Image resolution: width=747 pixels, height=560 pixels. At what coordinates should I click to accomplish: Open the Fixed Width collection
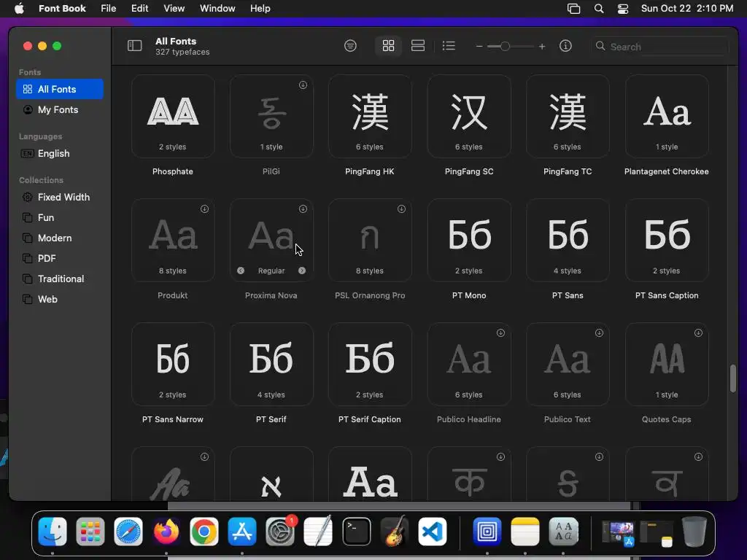60,197
